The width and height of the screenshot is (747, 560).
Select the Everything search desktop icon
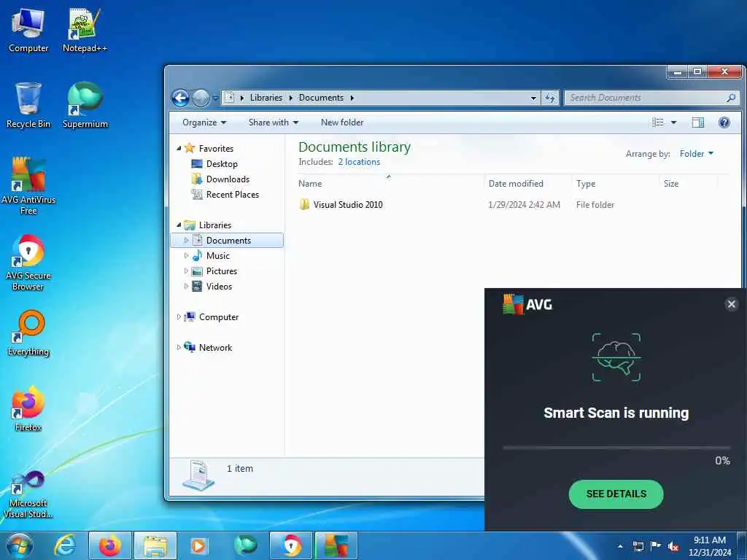28,334
